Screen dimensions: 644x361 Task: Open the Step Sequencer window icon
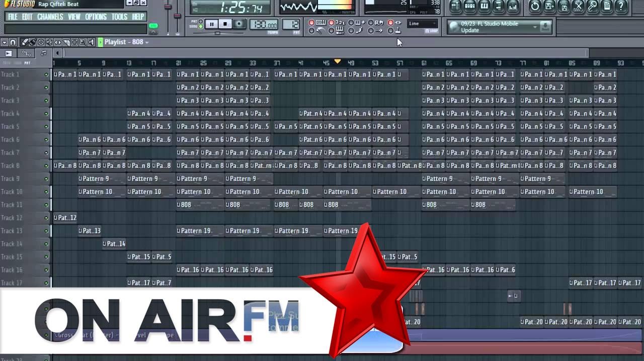click(x=470, y=6)
